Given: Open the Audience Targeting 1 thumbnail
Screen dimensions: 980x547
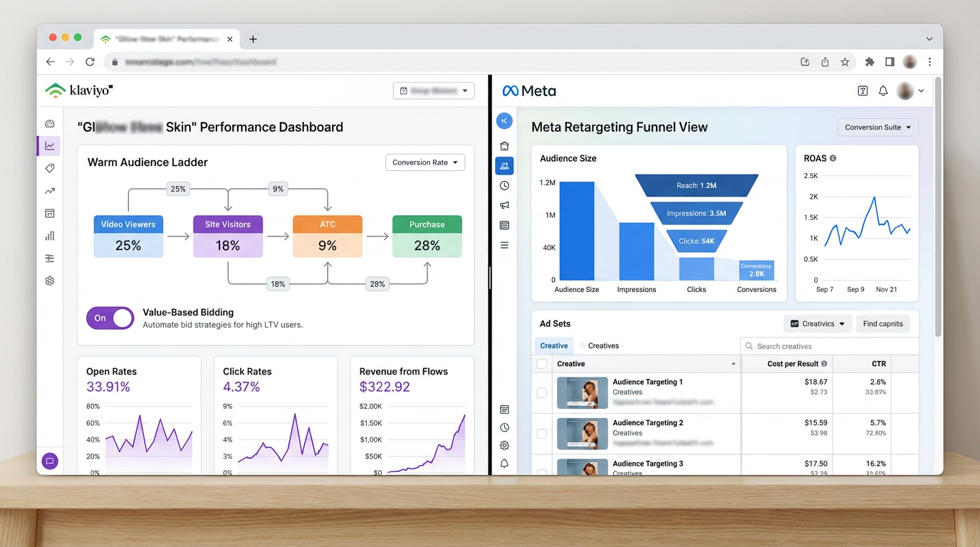Looking at the screenshot, I should (x=582, y=392).
